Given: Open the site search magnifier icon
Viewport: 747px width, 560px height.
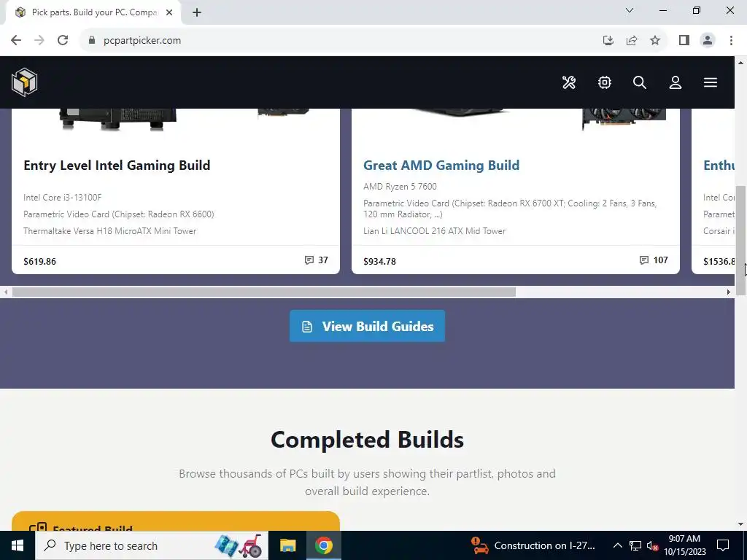Looking at the screenshot, I should 640,82.
